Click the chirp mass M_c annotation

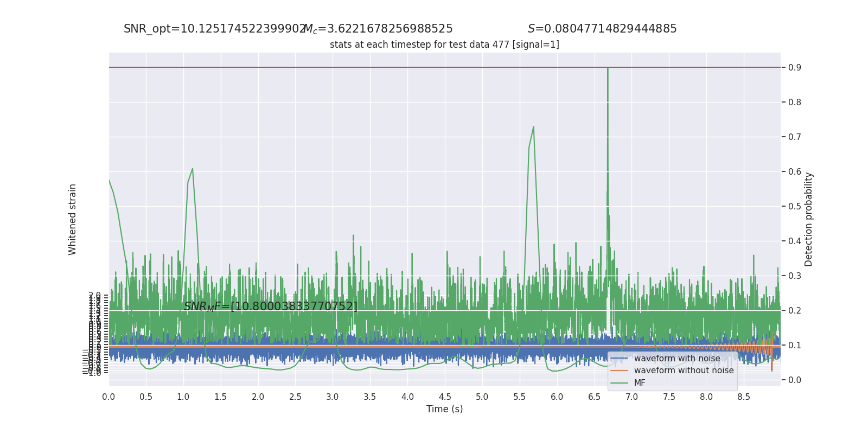coord(378,29)
